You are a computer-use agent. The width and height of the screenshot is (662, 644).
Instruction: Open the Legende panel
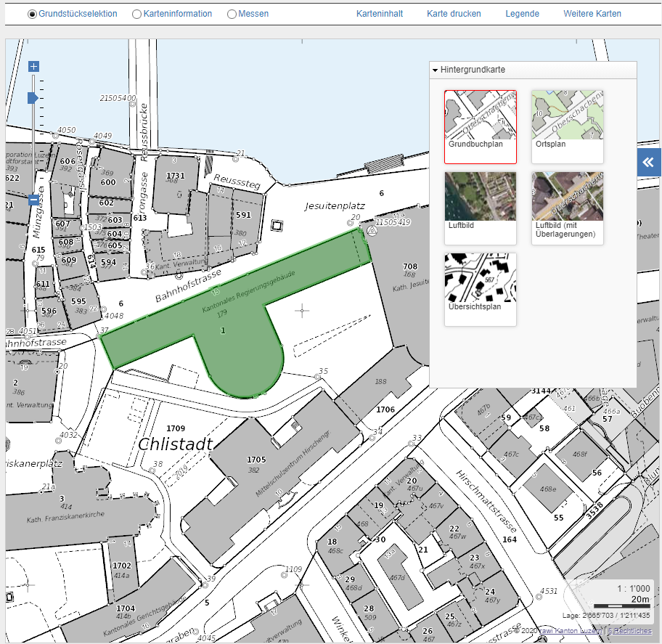pos(522,14)
